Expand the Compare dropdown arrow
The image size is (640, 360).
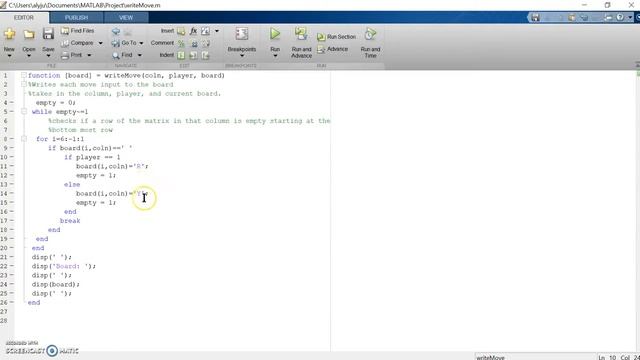pyautogui.click(x=100, y=43)
